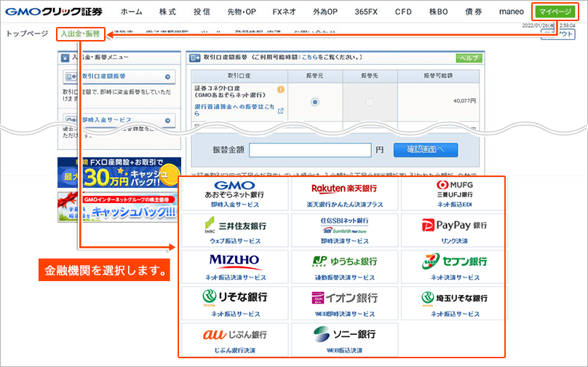Click the 振替金額 amount input field
The width and height of the screenshot is (588, 367).
[310, 150]
